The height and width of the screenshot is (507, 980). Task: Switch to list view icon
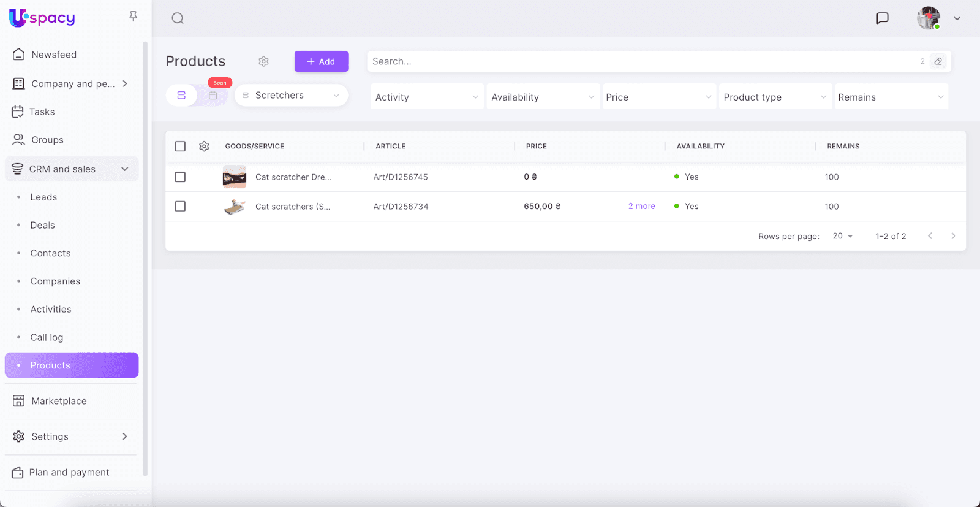click(x=181, y=96)
